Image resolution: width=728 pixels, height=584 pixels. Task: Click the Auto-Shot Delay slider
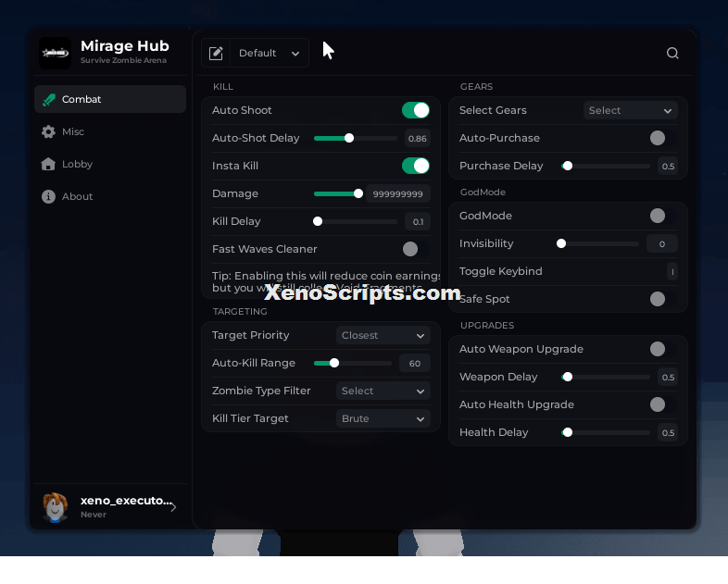pyautogui.click(x=355, y=138)
